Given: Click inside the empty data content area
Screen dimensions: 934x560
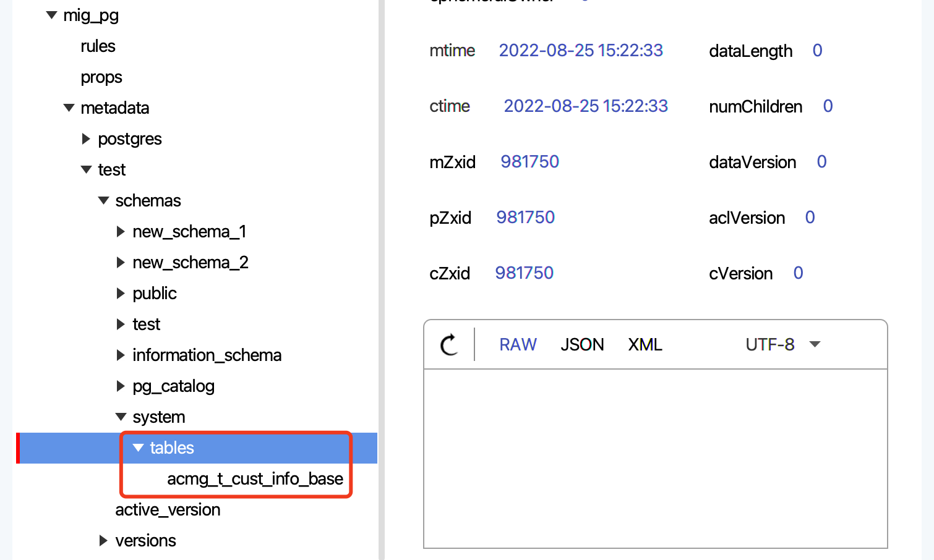Looking at the screenshot, I should pyautogui.click(x=655, y=457).
